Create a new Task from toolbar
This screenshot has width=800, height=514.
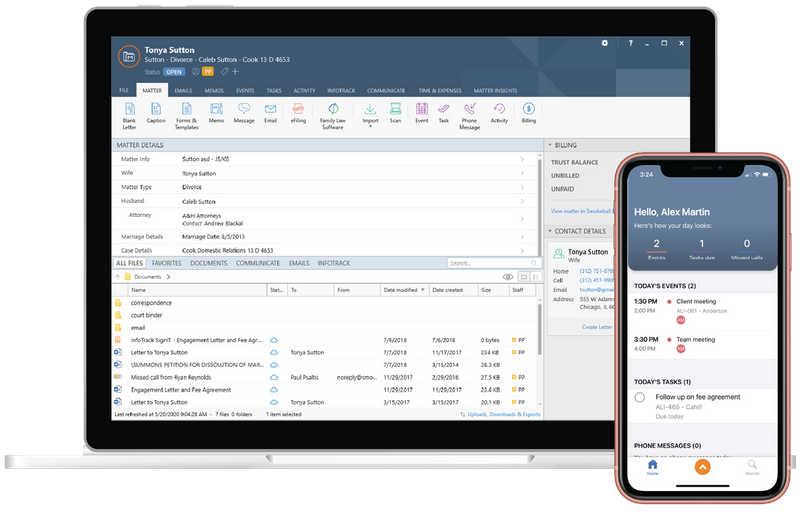[x=444, y=113]
